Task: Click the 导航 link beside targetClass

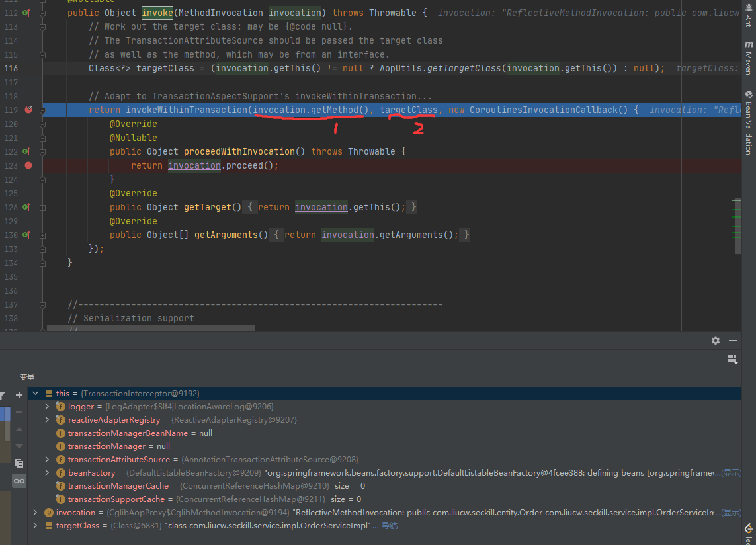Action: click(x=390, y=526)
